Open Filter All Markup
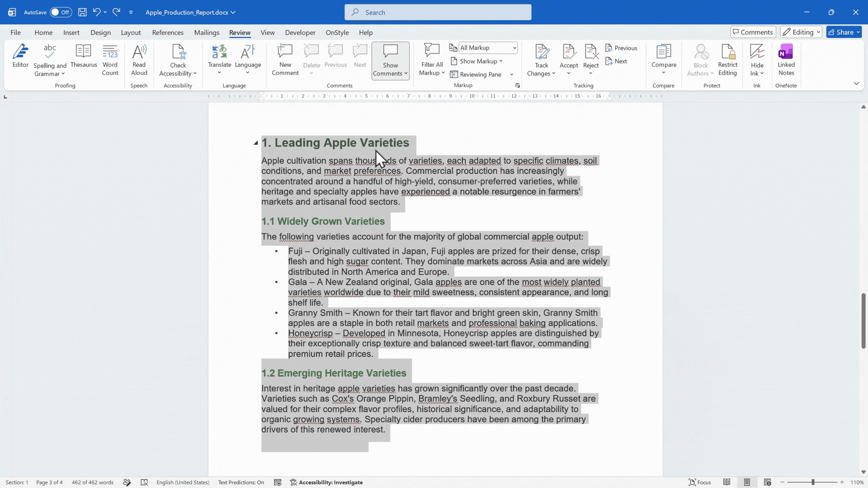 point(432,60)
